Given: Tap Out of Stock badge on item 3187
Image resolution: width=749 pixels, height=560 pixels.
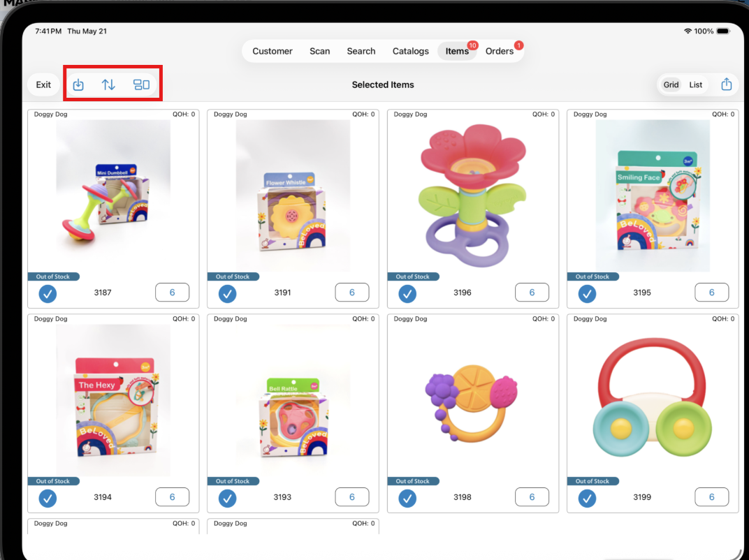Looking at the screenshot, I should point(53,277).
